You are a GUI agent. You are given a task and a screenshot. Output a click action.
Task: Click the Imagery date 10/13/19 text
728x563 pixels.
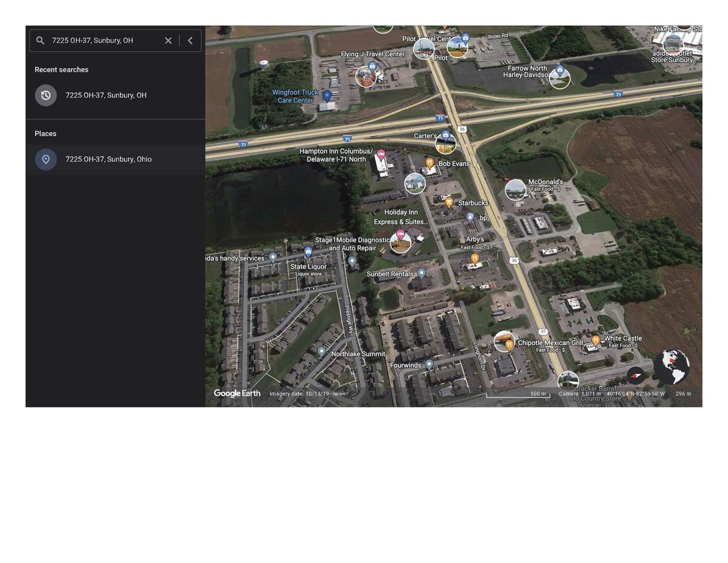tap(309, 394)
